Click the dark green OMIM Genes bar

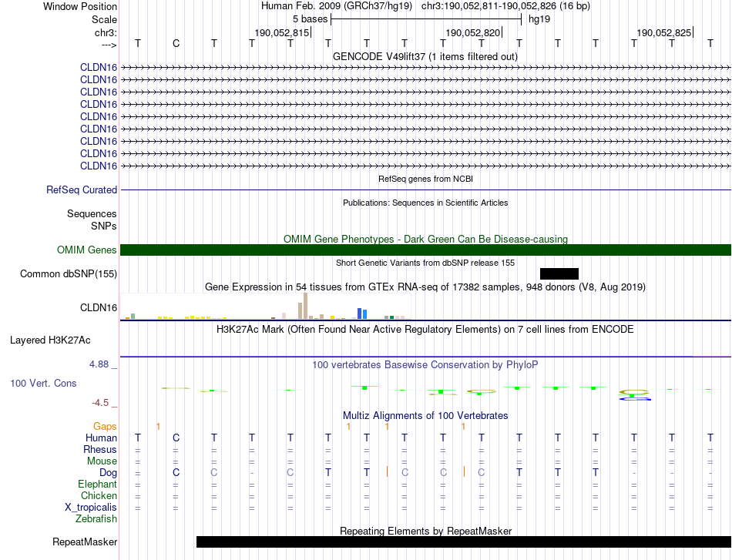pos(425,250)
